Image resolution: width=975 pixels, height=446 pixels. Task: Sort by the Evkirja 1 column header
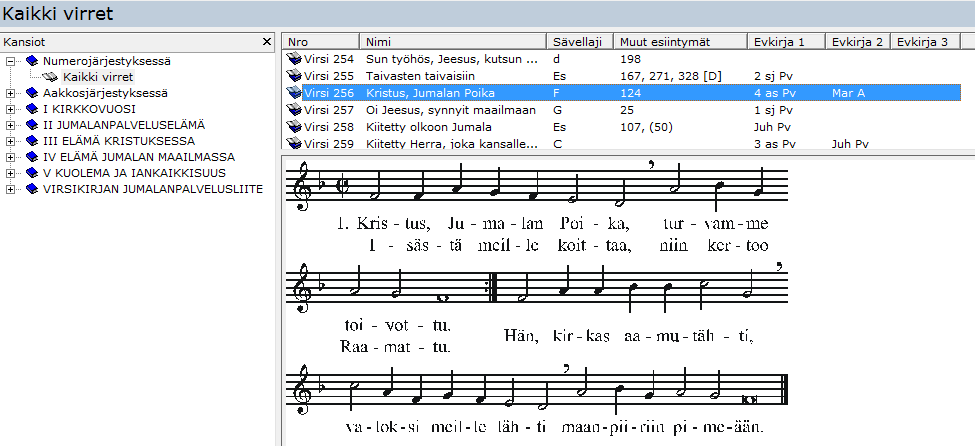pos(786,42)
